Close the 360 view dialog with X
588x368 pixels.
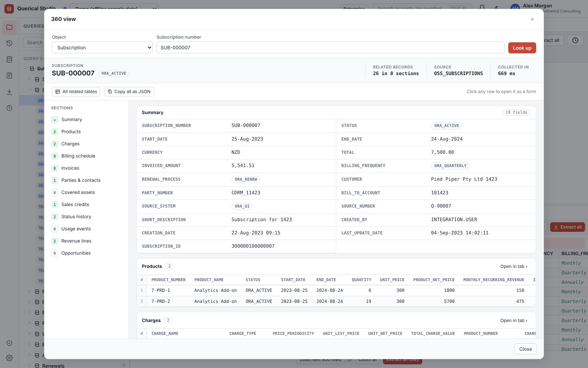(x=532, y=19)
